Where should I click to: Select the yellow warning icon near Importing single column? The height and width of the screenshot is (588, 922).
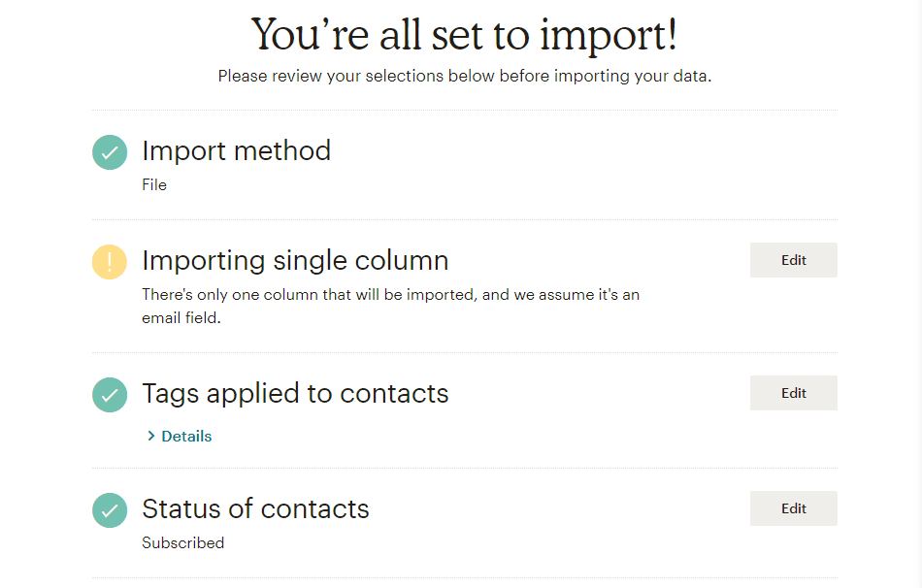pos(109,262)
